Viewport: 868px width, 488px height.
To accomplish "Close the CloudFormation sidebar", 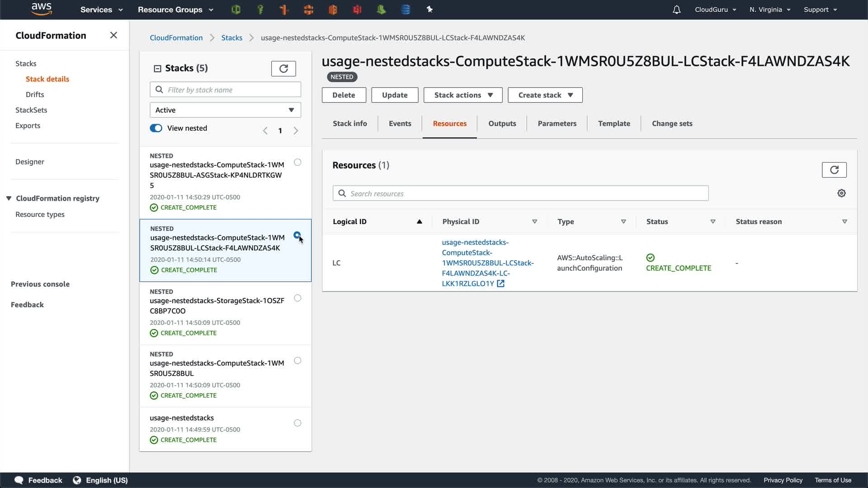I will click(x=113, y=35).
